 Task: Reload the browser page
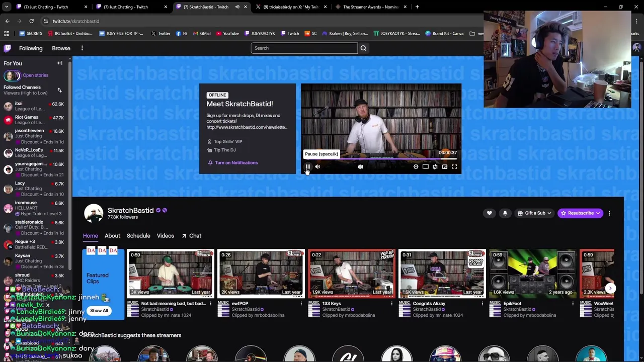coord(31,21)
